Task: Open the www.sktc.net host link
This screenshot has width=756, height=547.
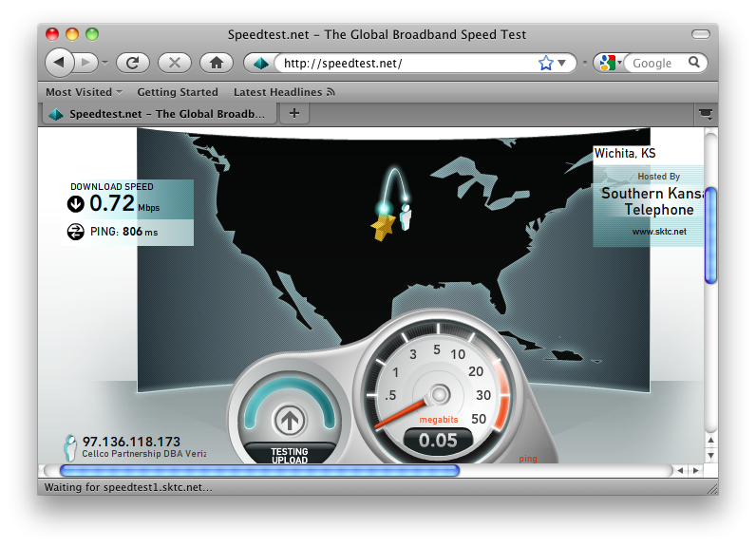Action: tap(659, 232)
